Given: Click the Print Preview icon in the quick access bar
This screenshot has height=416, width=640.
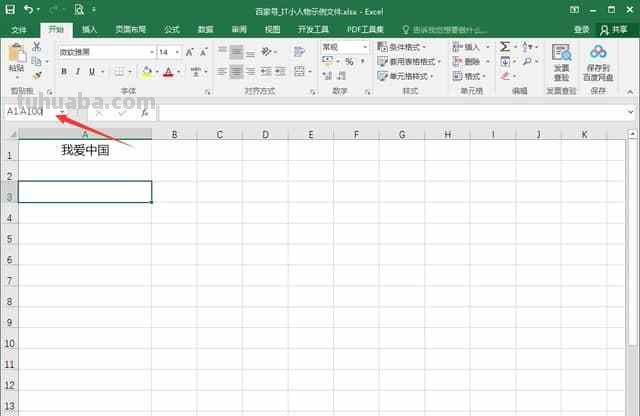Looking at the screenshot, I should coord(79,9).
